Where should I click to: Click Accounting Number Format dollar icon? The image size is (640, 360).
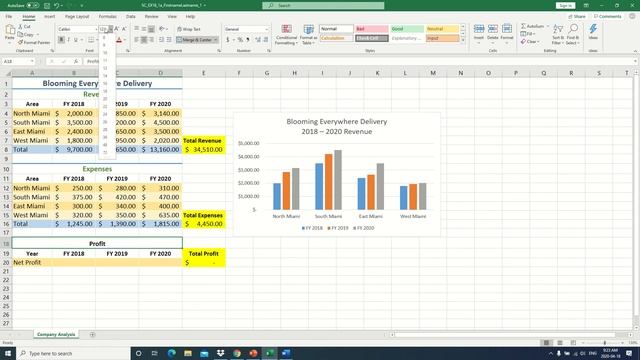click(x=228, y=40)
